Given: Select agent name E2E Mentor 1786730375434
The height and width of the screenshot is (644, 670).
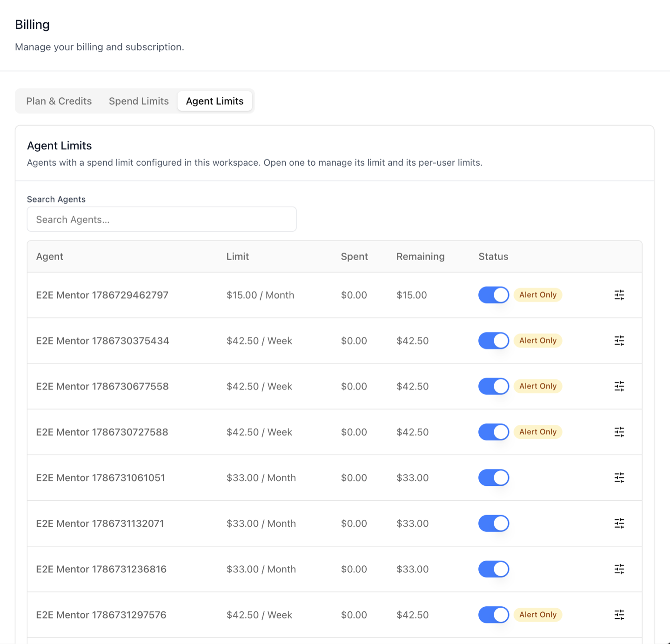Looking at the screenshot, I should pyautogui.click(x=103, y=341).
